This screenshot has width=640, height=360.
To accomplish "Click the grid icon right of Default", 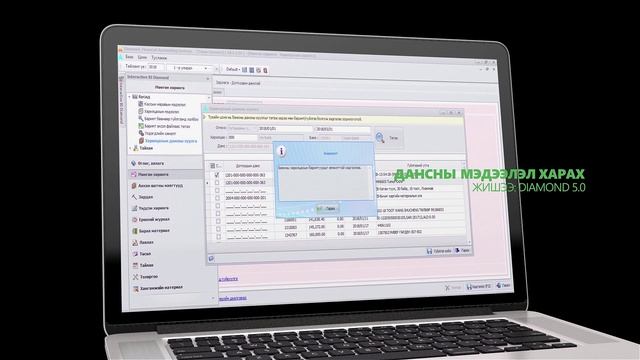I will [244, 70].
